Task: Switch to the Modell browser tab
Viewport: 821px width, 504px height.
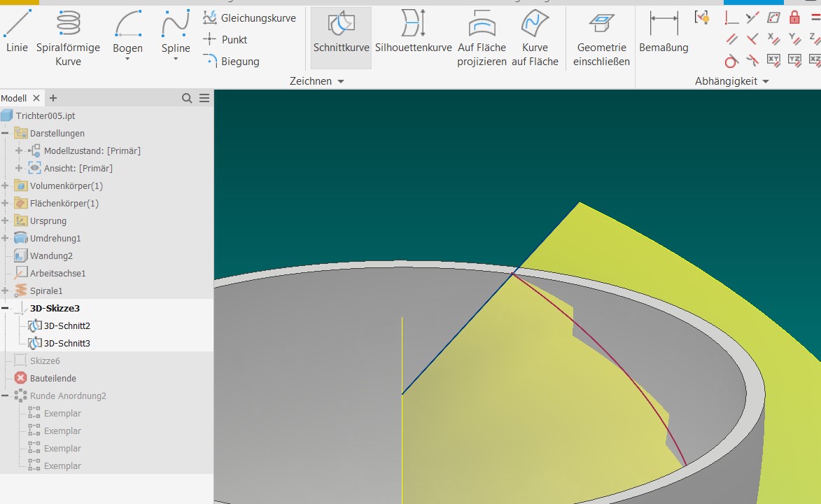Action: (14, 98)
